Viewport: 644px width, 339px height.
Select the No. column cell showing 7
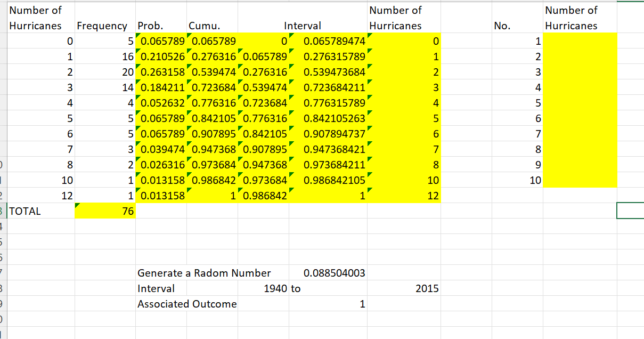517,134
